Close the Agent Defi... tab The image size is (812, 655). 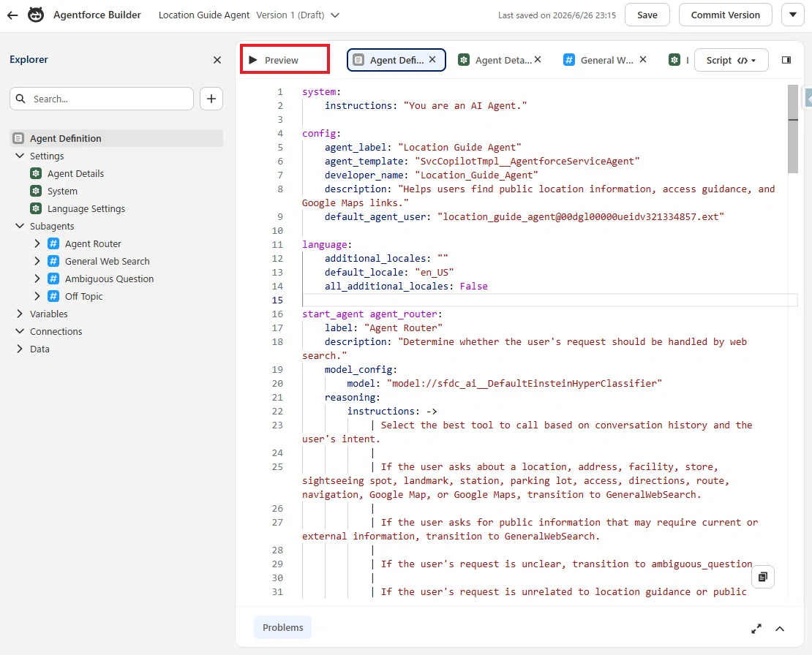tap(432, 59)
